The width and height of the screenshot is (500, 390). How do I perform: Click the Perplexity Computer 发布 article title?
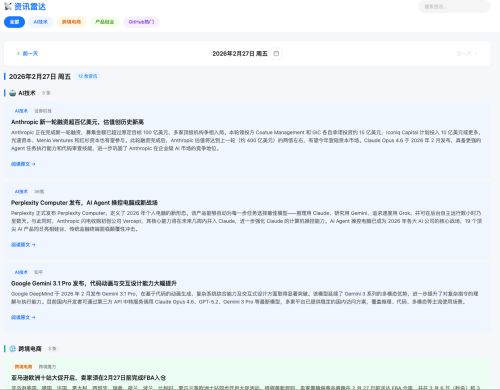pos(84,203)
